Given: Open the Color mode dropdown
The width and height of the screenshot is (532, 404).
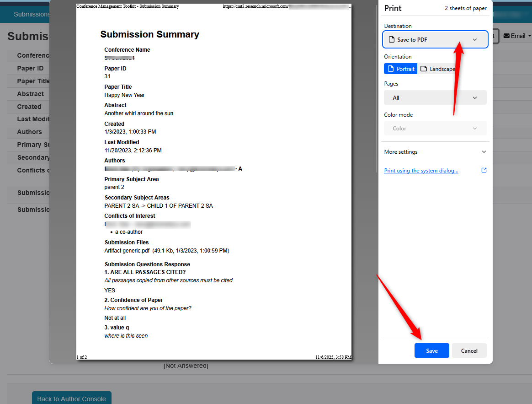Looking at the screenshot, I should pyautogui.click(x=435, y=129).
